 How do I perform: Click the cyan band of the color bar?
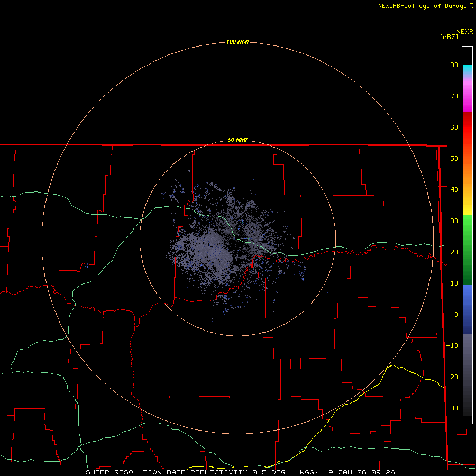[x=467, y=69]
